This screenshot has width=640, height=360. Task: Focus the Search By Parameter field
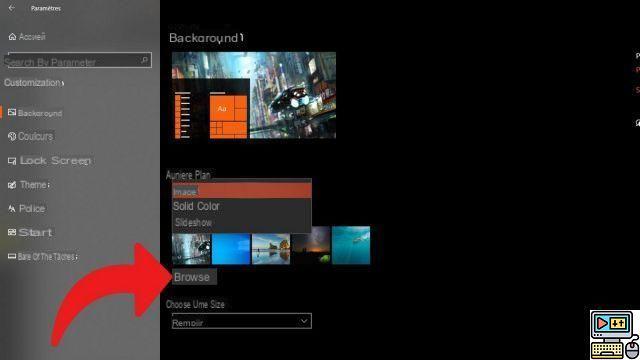coord(79,60)
